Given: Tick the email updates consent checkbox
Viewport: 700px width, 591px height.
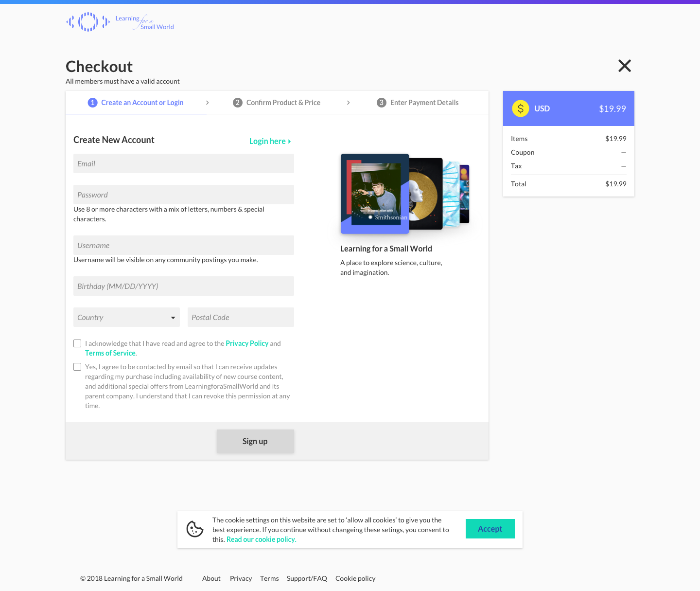Looking at the screenshot, I should (x=77, y=367).
